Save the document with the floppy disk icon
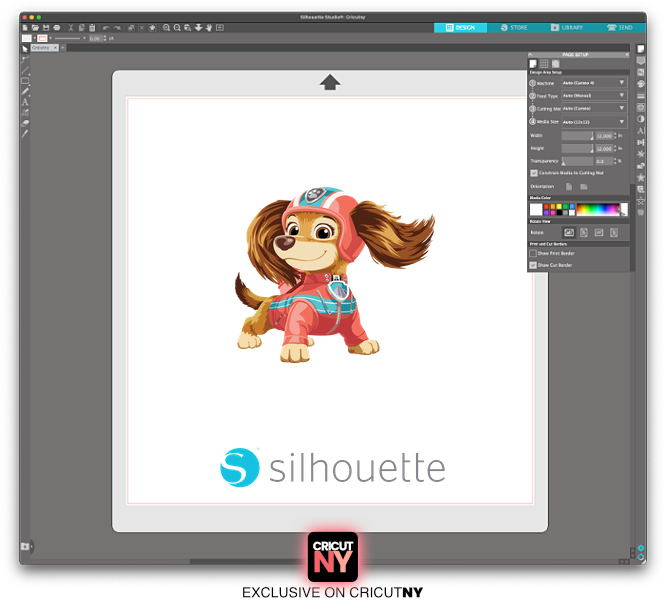The image size is (665, 604). click(46, 28)
